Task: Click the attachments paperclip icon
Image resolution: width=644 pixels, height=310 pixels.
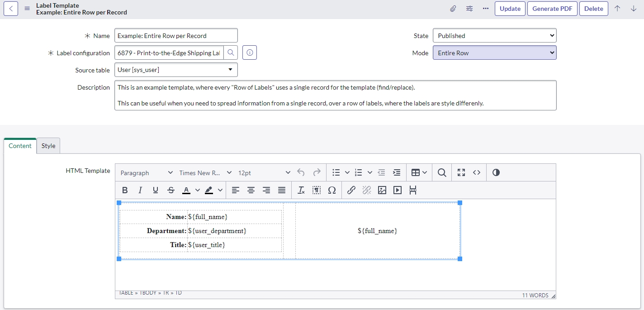Action: click(x=453, y=9)
